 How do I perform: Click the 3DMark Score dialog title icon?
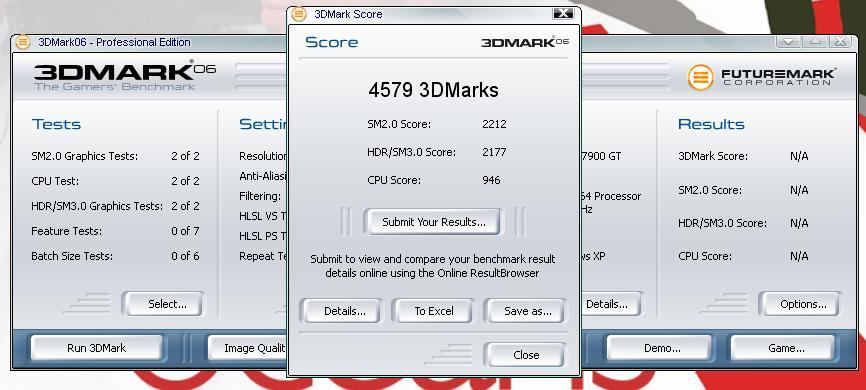click(299, 14)
